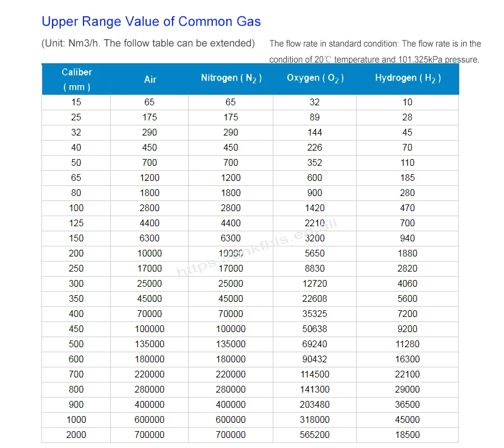Viewport: 504px width, 448px height.
Task: Click the caliber 2000 cell
Action: click(76, 435)
